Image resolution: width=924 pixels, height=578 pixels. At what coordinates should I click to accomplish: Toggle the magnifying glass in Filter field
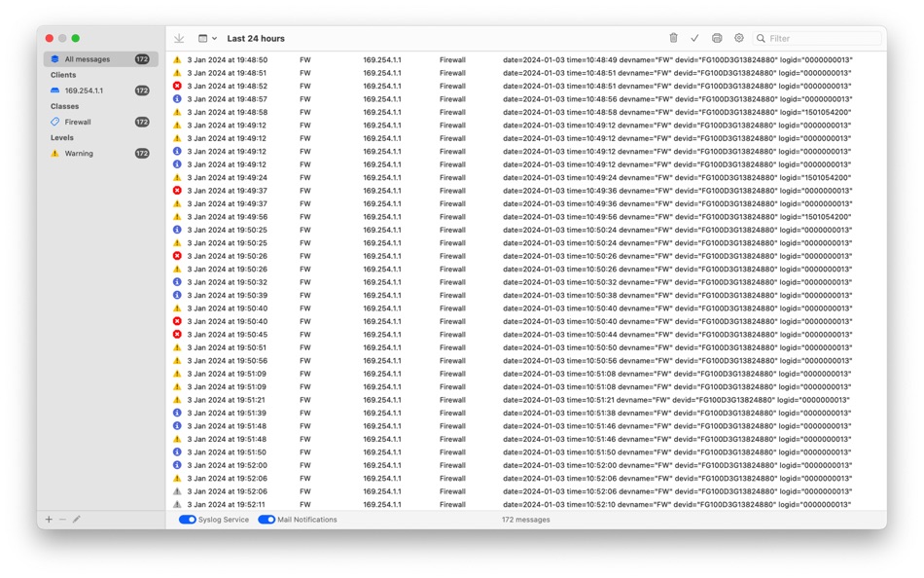764,38
